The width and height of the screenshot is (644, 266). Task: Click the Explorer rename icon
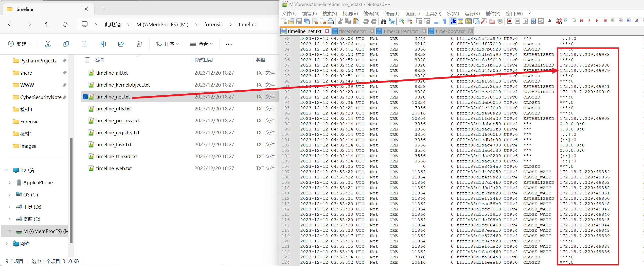click(x=103, y=44)
